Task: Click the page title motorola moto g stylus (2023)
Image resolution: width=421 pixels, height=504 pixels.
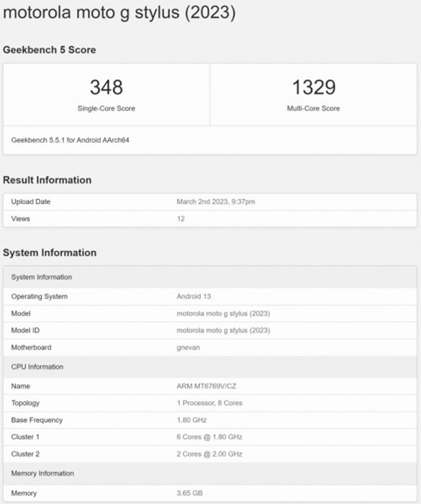Action: point(119,13)
